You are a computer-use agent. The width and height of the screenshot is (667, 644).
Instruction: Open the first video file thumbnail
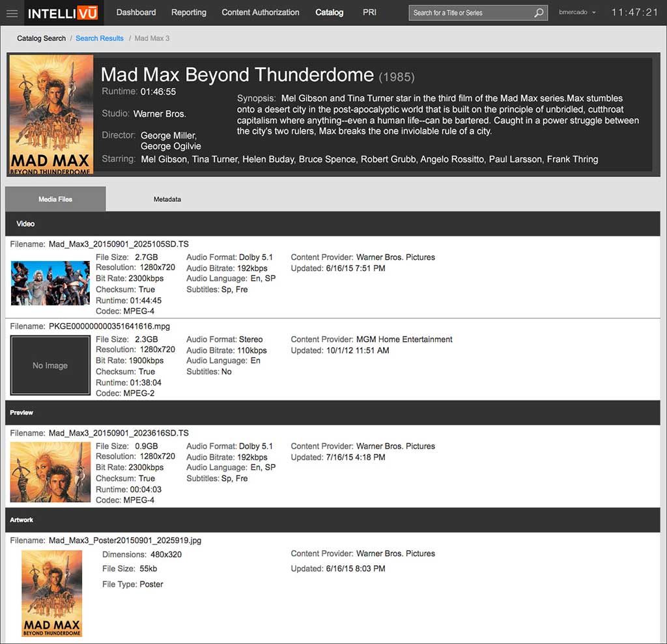pos(50,283)
